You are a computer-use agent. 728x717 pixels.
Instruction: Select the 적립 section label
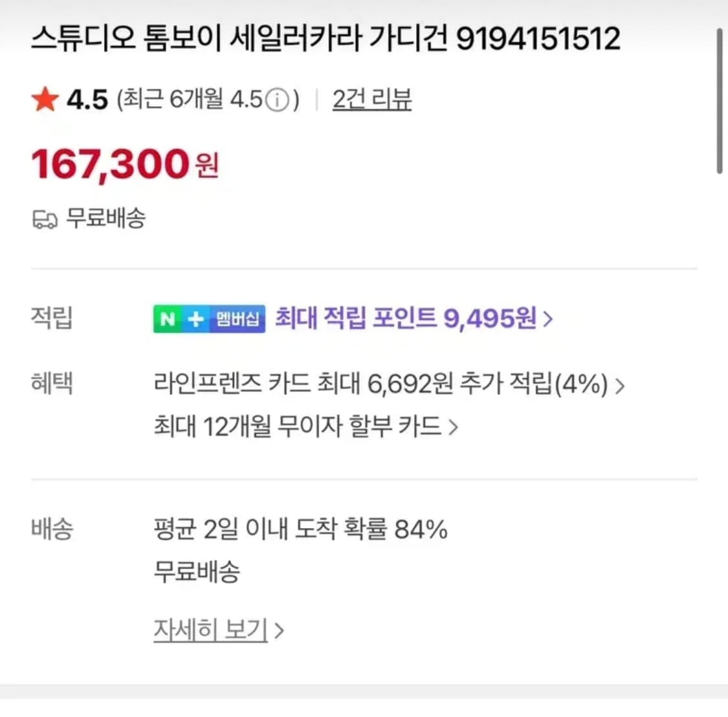click(51, 318)
